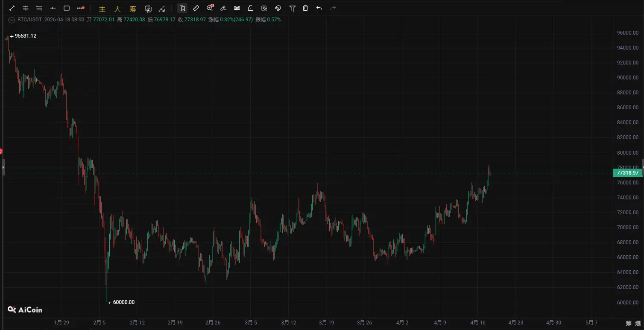The width and height of the screenshot is (644, 330).
Task: Click the 95531.12 high price marker
Action: pos(26,36)
